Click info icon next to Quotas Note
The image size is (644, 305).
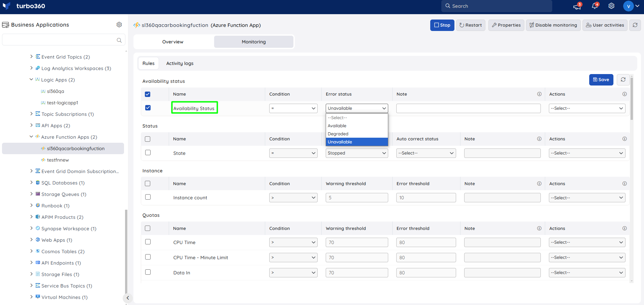tap(539, 228)
